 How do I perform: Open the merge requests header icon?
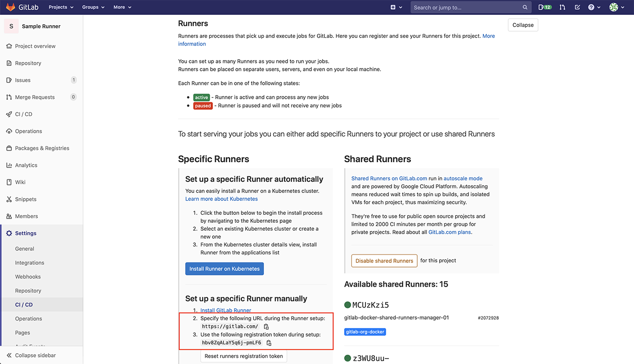(x=562, y=7)
